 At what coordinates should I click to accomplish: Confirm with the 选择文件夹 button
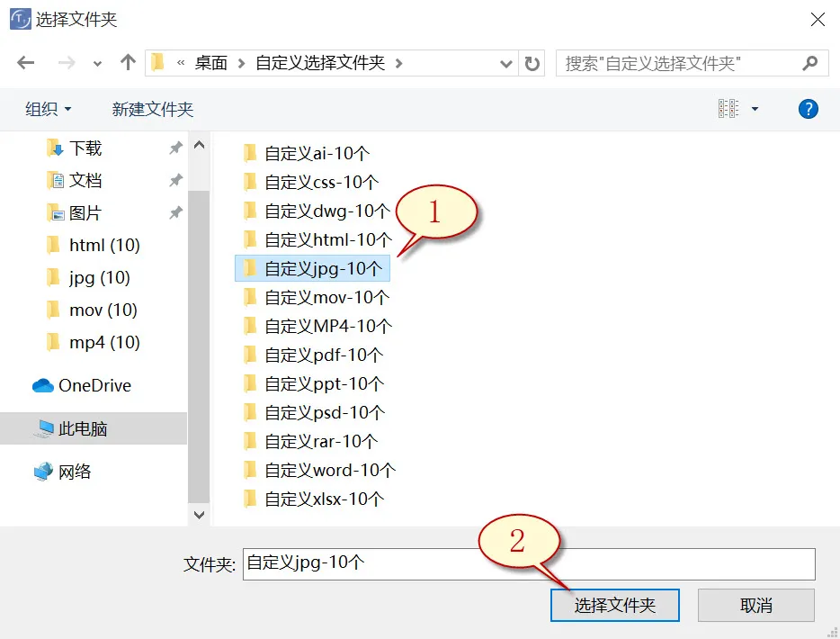pos(614,605)
